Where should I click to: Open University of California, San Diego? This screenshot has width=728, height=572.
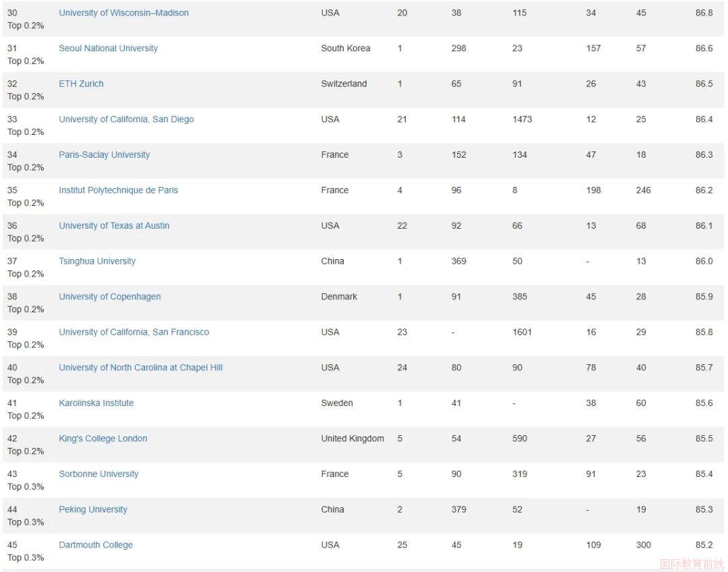point(126,119)
